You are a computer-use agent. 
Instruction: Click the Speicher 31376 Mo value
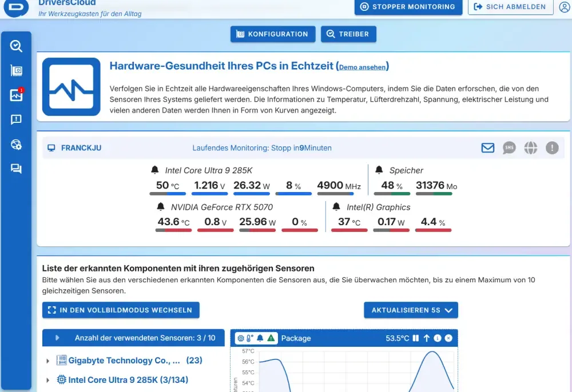[436, 186]
